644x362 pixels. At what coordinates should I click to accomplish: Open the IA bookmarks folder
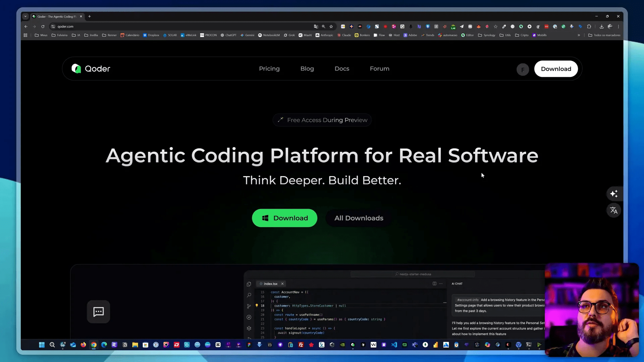tap(76, 35)
